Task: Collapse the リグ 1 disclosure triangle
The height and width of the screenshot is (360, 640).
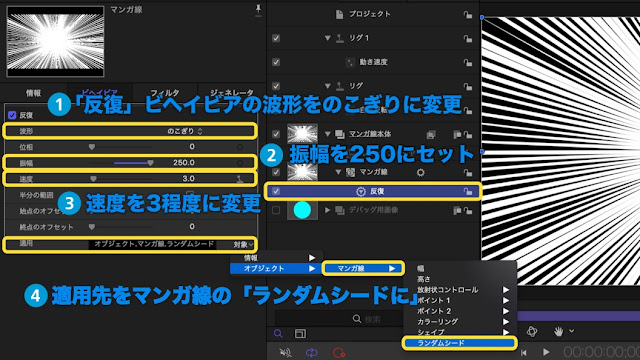Action: (x=327, y=38)
